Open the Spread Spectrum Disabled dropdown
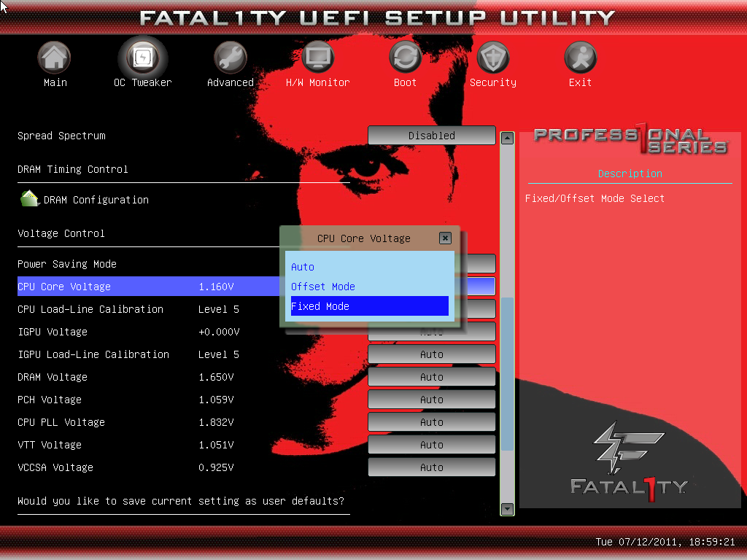The height and width of the screenshot is (560, 747). (x=431, y=136)
